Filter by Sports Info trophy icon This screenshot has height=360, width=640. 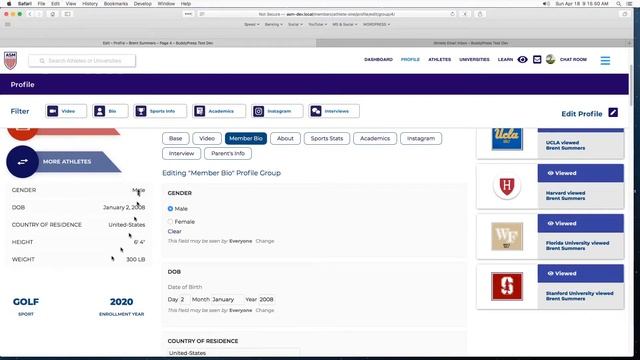coord(141,111)
